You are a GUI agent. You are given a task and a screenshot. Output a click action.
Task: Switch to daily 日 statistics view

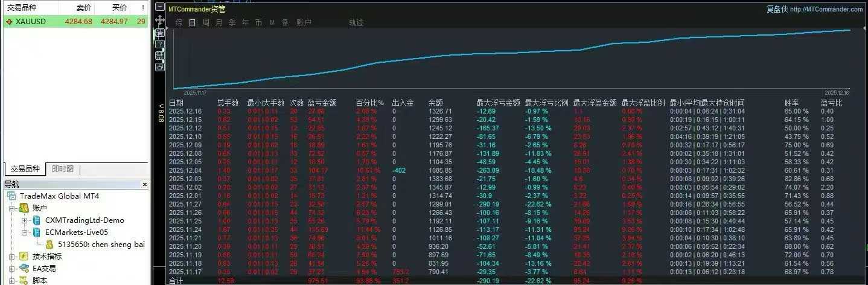192,23
